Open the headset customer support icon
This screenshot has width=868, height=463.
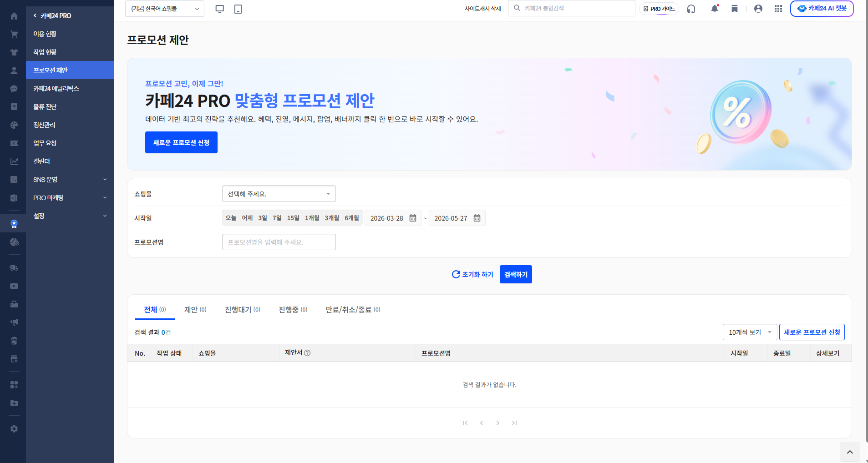[691, 9]
